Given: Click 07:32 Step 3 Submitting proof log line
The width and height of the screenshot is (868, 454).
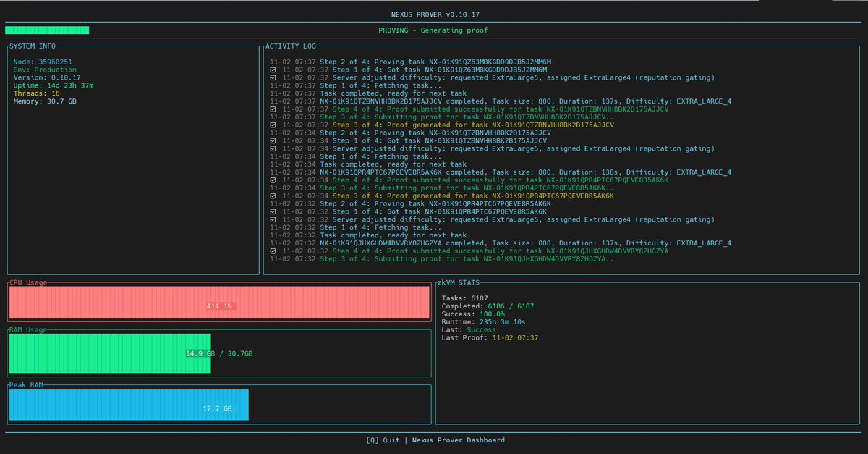Looking at the screenshot, I should click(x=443, y=259).
